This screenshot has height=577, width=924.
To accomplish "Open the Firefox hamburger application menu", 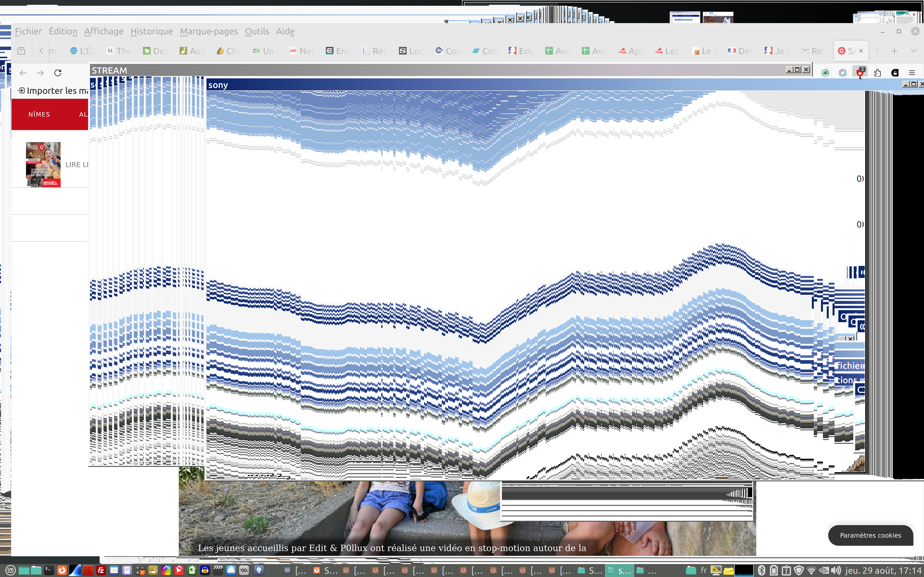I will pos(912,73).
